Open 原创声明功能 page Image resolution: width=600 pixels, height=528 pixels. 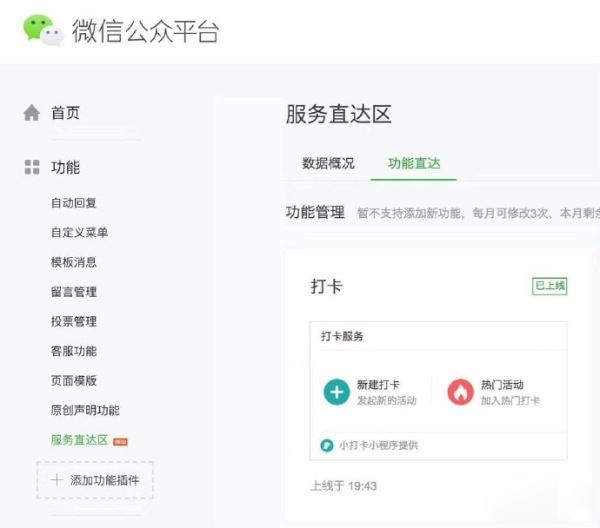coord(85,411)
